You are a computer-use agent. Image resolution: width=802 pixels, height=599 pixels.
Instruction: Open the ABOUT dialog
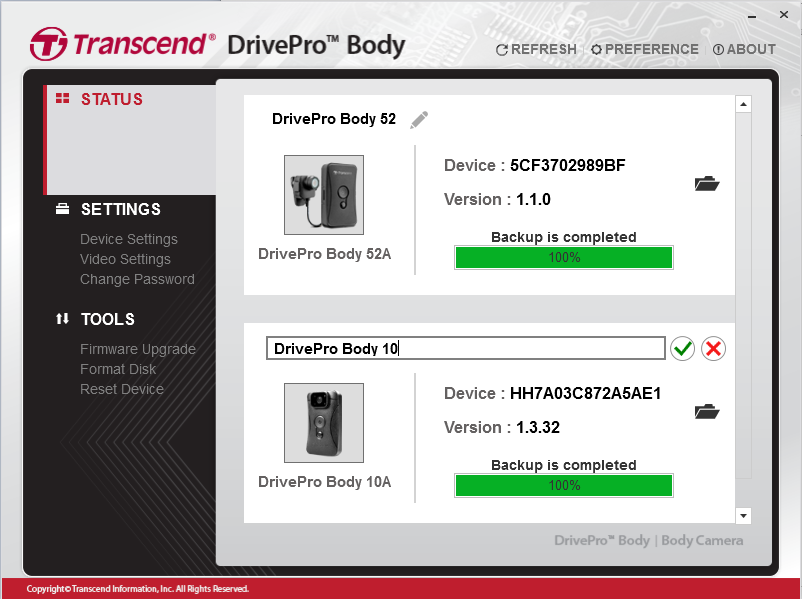[744, 49]
